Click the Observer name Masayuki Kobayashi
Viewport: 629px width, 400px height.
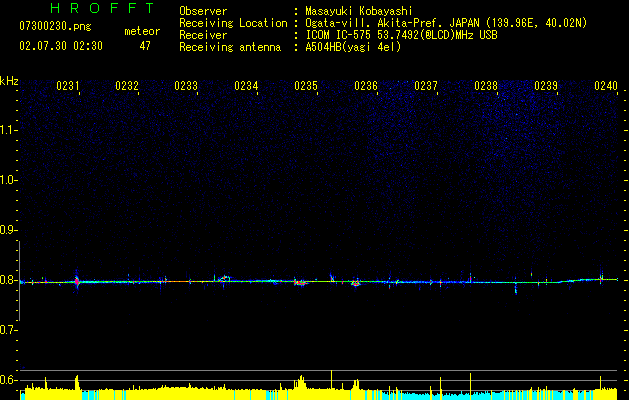click(359, 11)
